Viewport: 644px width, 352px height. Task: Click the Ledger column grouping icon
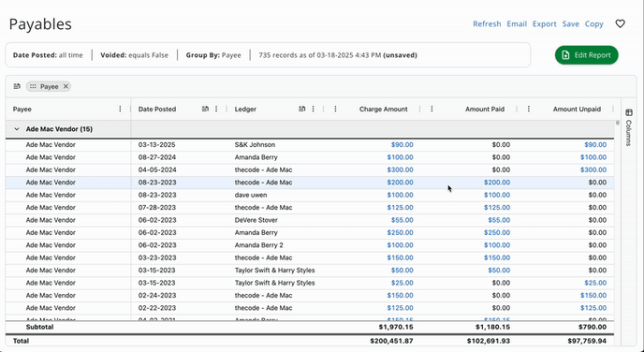tap(301, 109)
